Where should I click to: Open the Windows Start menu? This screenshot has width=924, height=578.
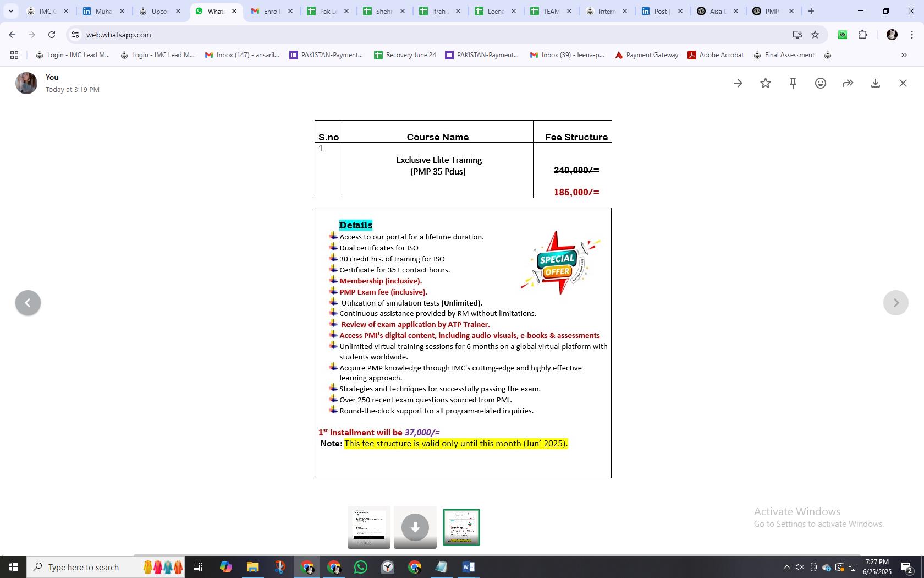(13, 567)
